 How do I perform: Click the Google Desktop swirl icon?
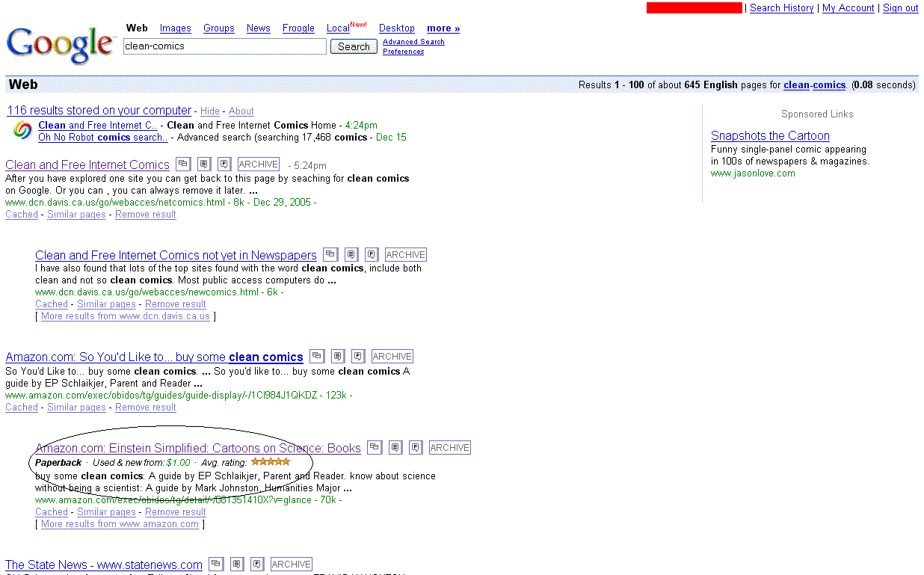pos(23,131)
